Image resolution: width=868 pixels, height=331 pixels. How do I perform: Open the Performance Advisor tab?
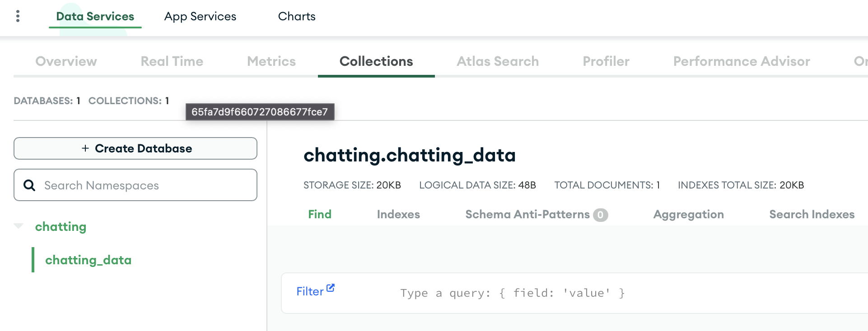(741, 61)
